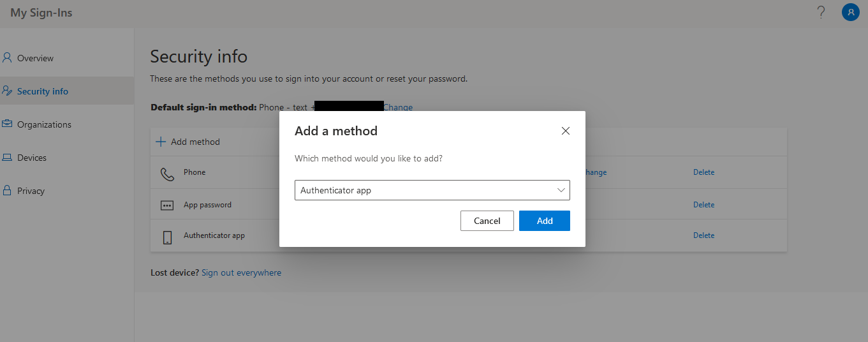Close the Add a method dialog

pyautogui.click(x=565, y=131)
